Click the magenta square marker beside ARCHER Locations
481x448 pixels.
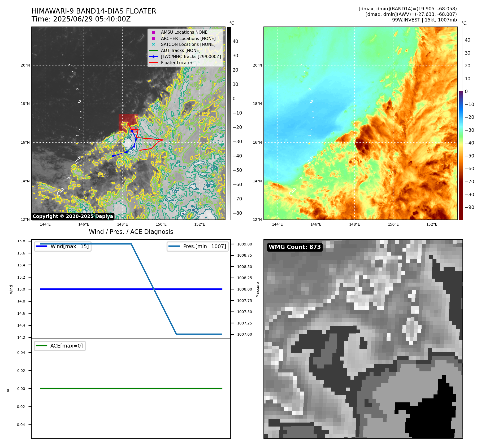tap(153, 38)
